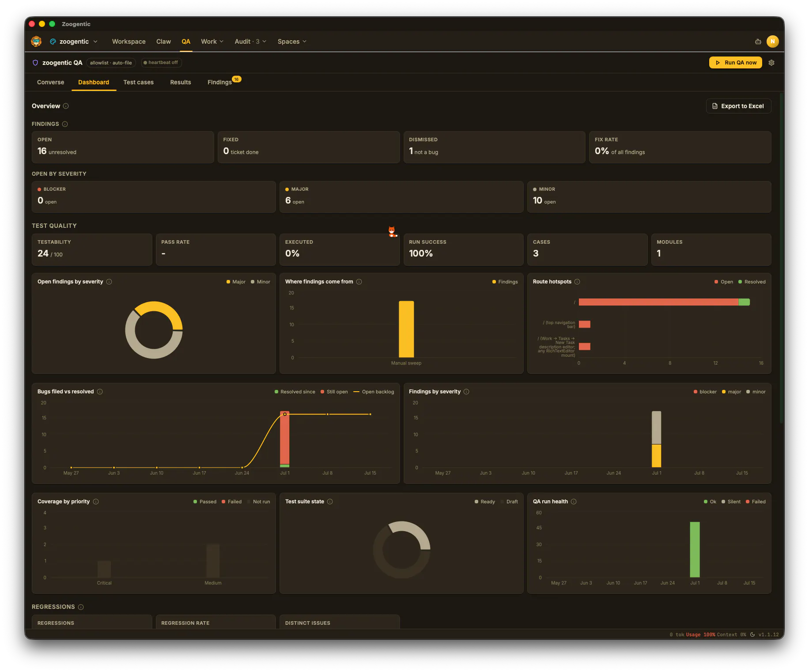The image size is (809, 672).
Task: Click the TESTABILITY 24 / 100 card
Action: pyautogui.click(x=92, y=249)
